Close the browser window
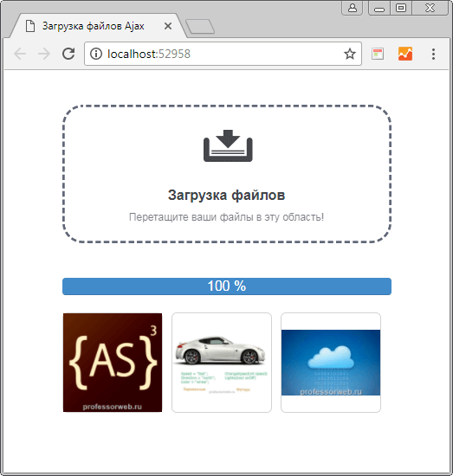 [x=430, y=8]
